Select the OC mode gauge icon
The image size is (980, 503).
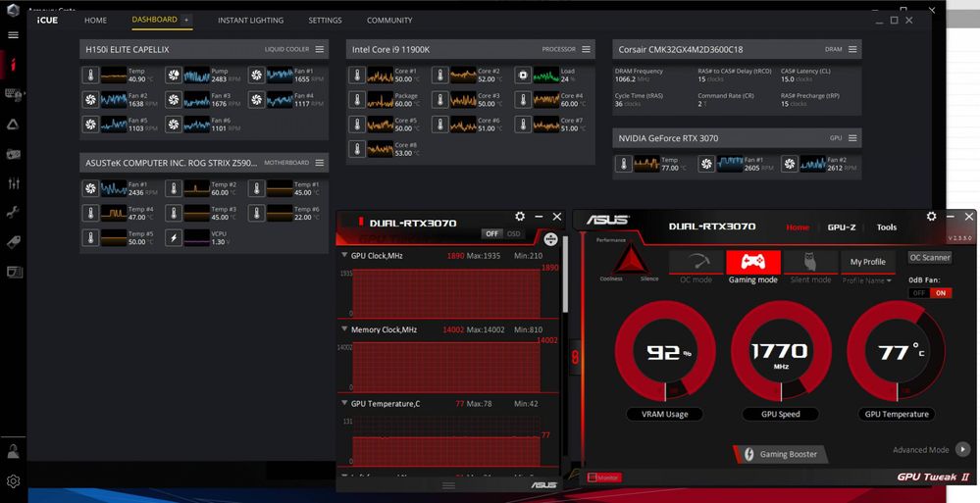pyautogui.click(x=696, y=263)
